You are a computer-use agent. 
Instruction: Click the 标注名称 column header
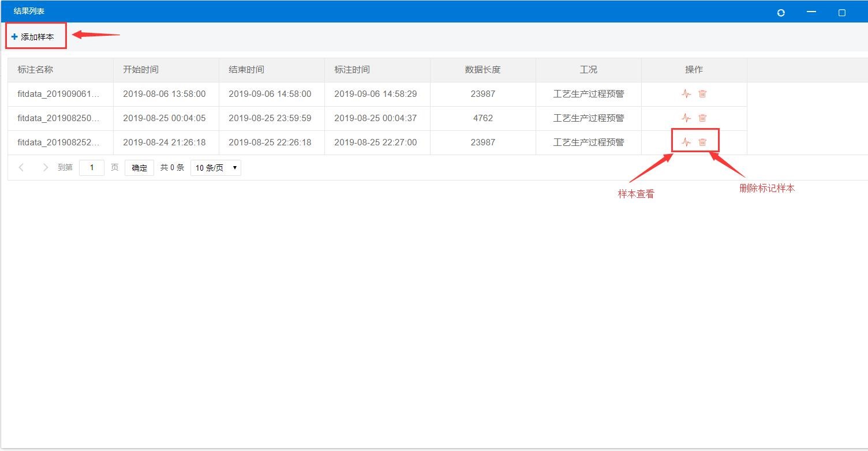35,70
